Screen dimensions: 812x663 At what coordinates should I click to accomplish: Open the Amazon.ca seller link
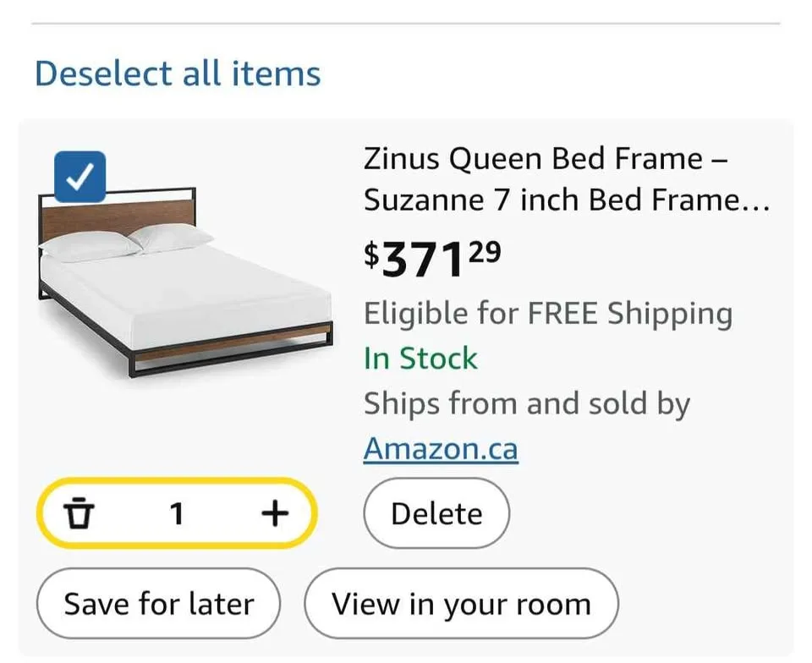click(x=440, y=448)
